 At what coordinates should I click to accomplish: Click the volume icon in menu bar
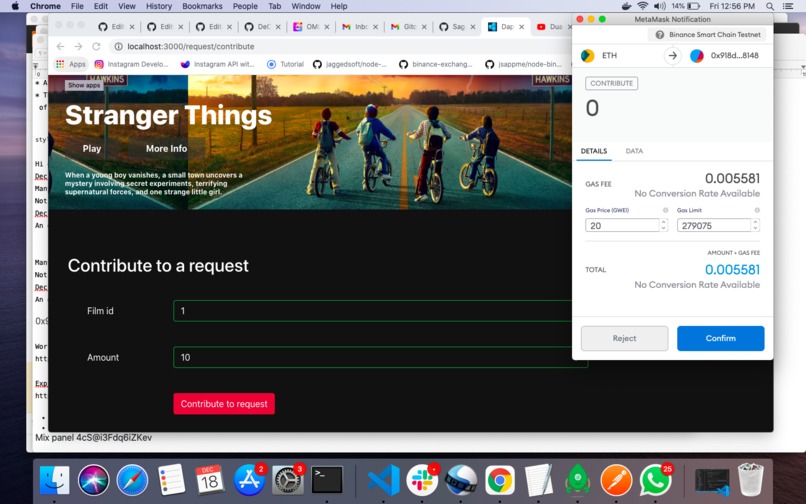point(660,6)
